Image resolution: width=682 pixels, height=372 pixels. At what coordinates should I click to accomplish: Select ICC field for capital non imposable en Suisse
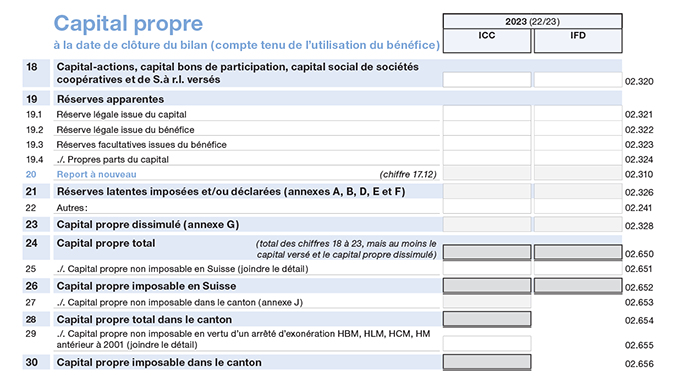click(x=487, y=268)
